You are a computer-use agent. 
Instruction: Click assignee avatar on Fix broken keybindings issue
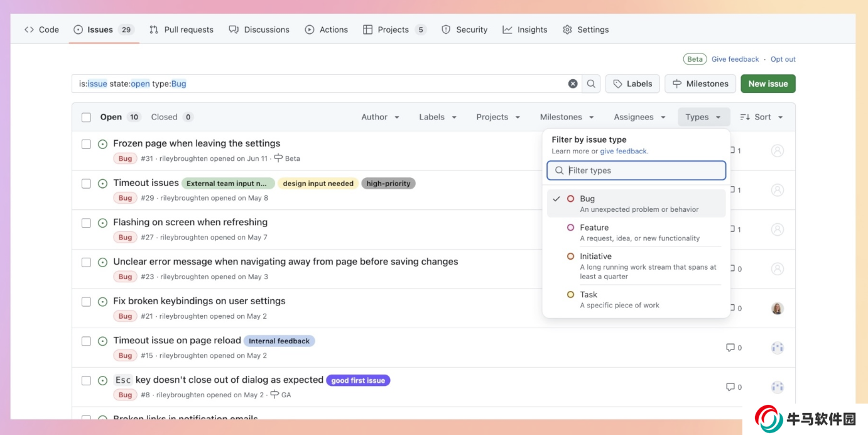coord(778,308)
